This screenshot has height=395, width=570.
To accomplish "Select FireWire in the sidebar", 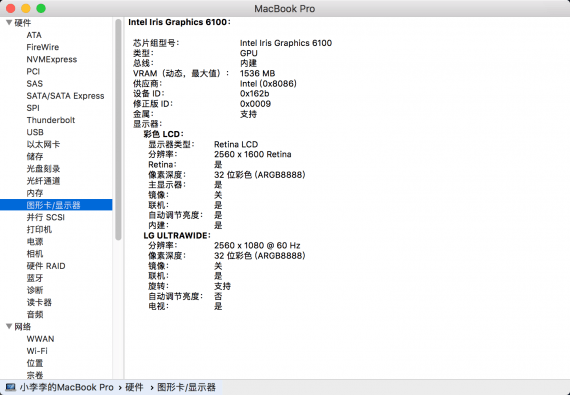I will pyautogui.click(x=43, y=47).
